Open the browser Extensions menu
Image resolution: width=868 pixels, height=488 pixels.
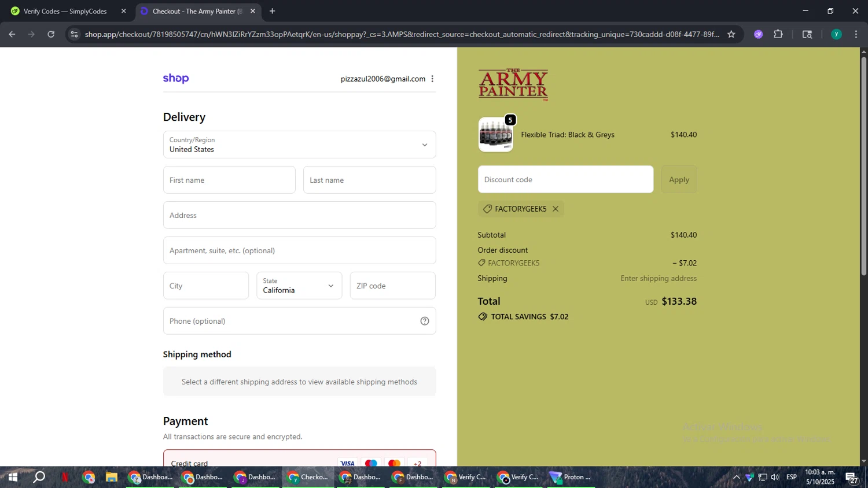click(x=778, y=34)
